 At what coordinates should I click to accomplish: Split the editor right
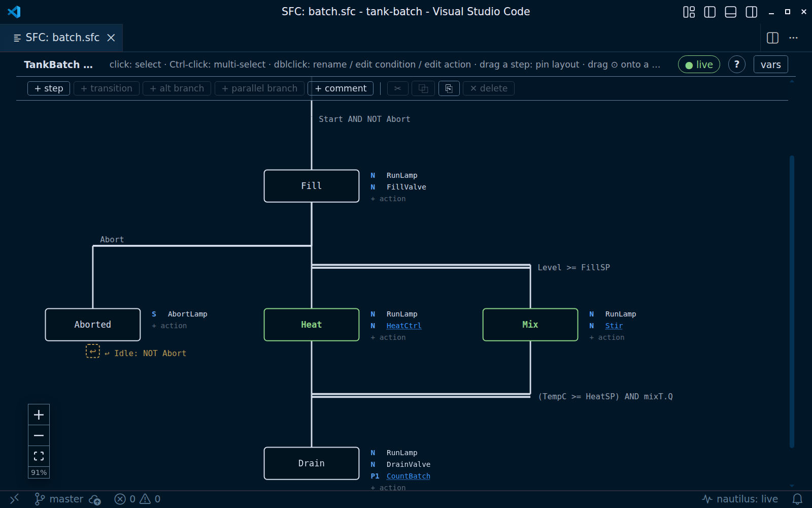(773, 38)
